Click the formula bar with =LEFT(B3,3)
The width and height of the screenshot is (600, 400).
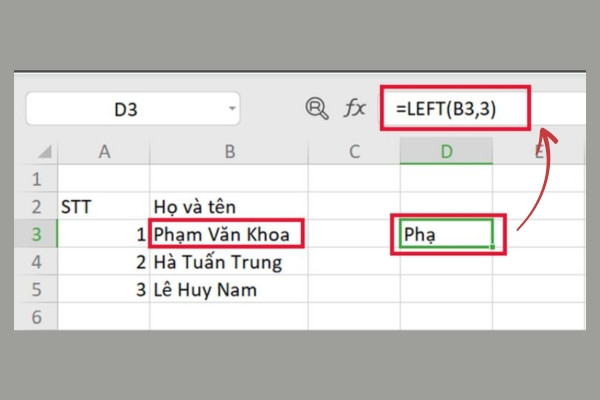click(455, 108)
